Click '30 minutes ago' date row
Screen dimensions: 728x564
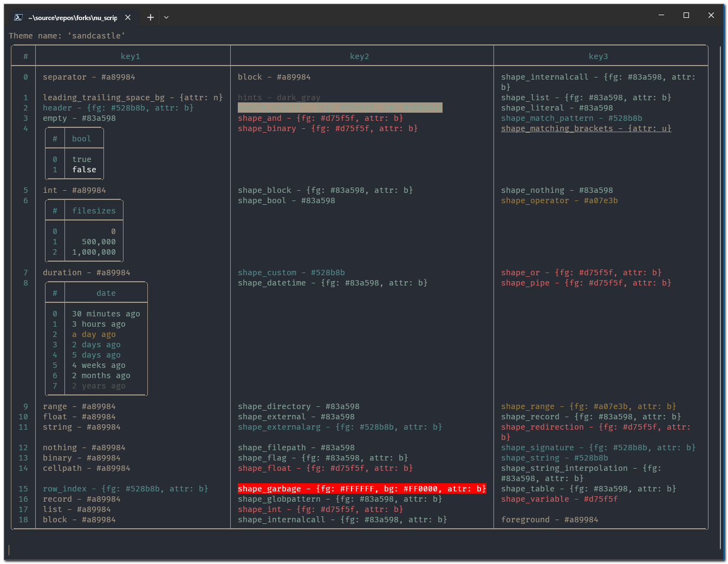coord(106,314)
